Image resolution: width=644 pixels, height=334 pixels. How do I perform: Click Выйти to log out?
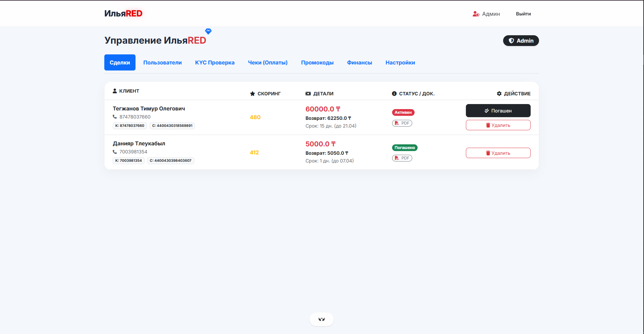(523, 14)
